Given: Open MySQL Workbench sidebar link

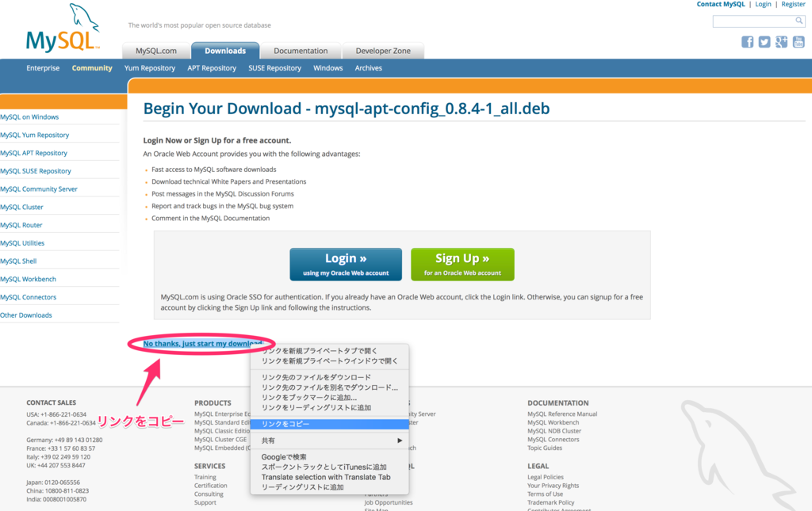Looking at the screenshot, I should [28, 280].
